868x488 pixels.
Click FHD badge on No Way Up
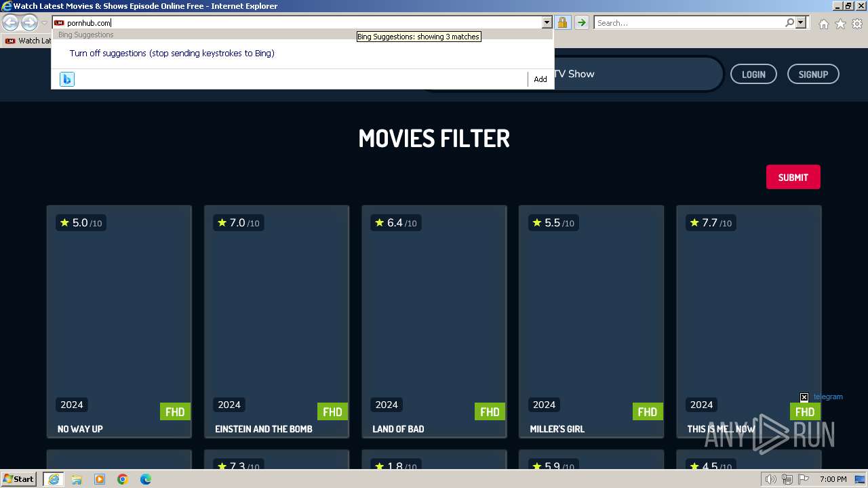pos(175,411)
